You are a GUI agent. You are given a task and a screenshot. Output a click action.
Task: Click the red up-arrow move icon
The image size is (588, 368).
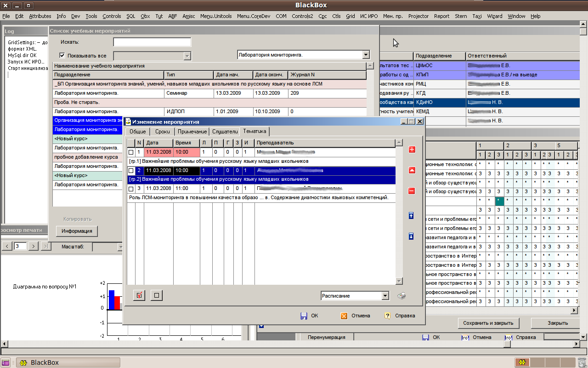click(412, 170)
